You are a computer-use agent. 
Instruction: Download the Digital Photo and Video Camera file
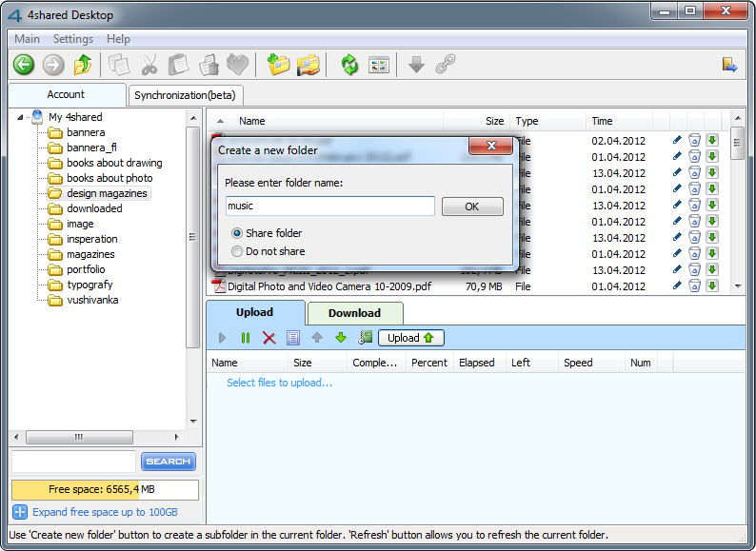coord(712,285)
